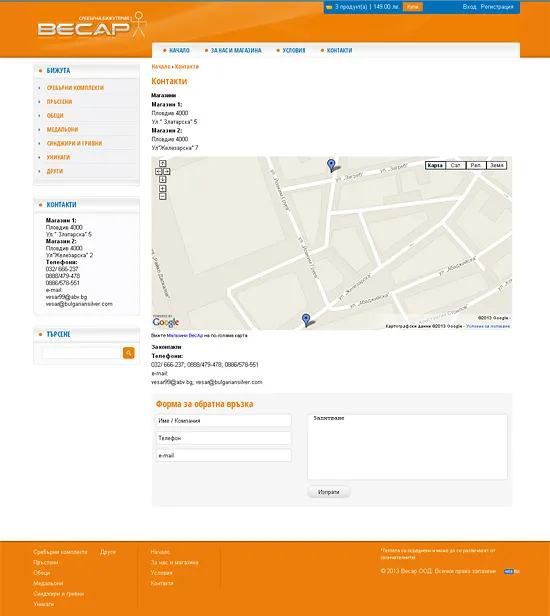Click the map terms of use link

click(488, 326)
